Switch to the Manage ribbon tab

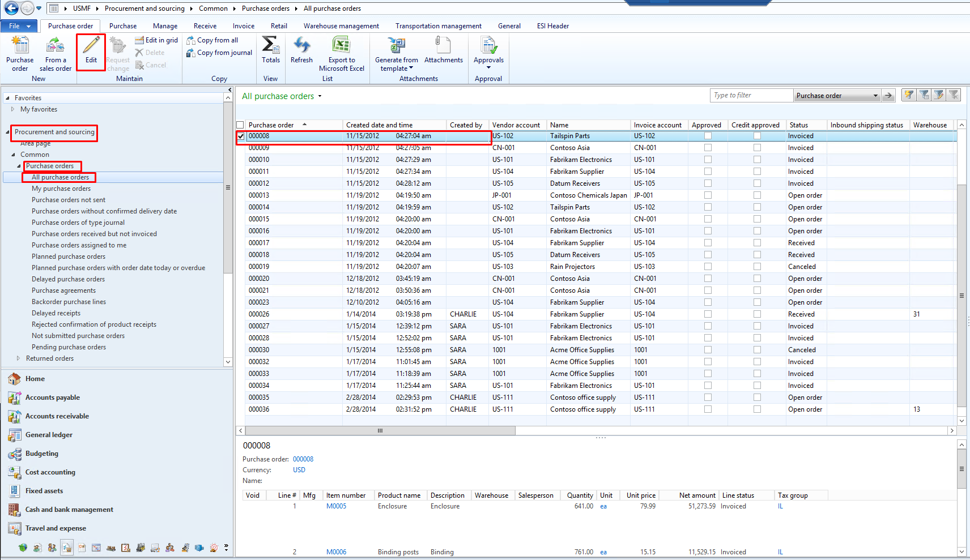coord(165,26)
